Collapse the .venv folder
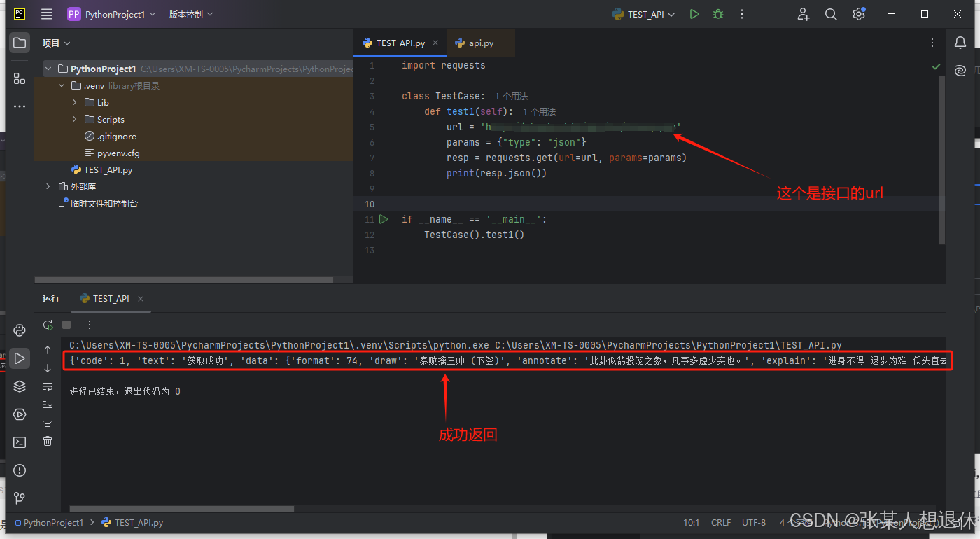The height and width of the screenshot is (539, 980). (62, 85)
